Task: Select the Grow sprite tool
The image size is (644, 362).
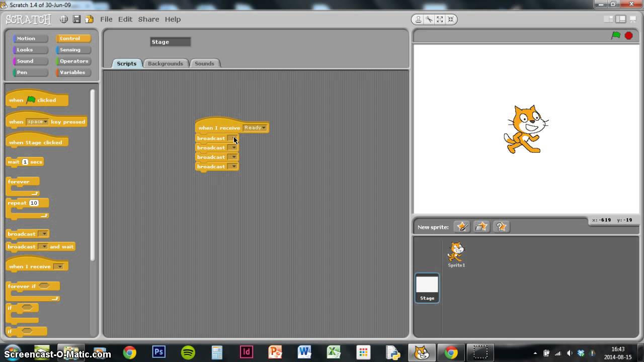Action: [x=440, y=19]
